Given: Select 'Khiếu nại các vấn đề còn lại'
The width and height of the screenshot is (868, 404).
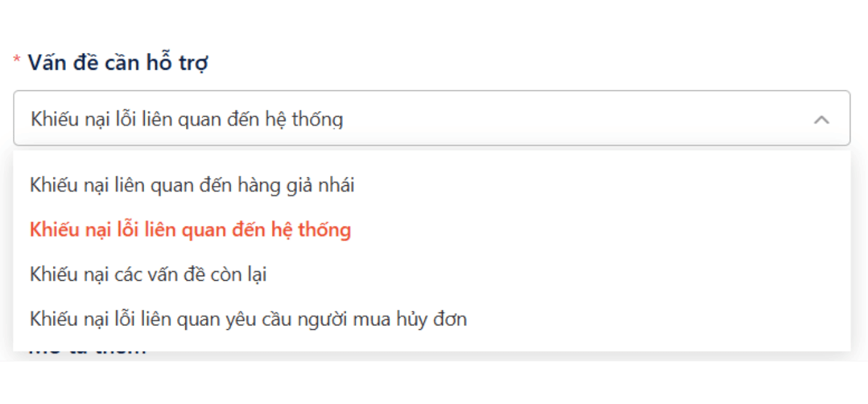Looking at the screenshot, I should tap(148, 274).
